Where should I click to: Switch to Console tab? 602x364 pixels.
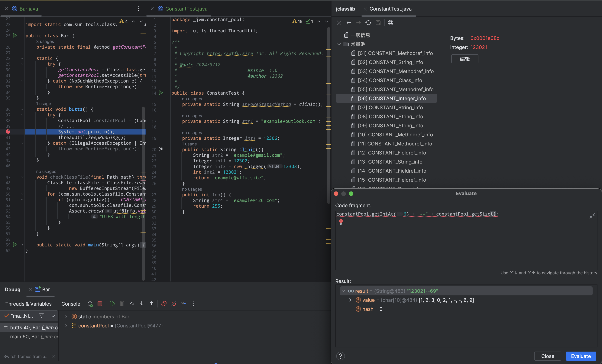click(71, 304)
